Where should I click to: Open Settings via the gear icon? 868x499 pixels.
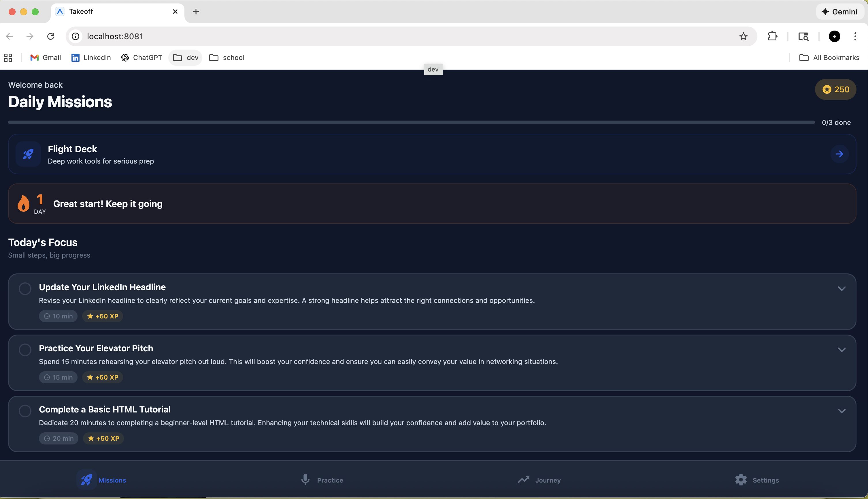coord(741,480)
